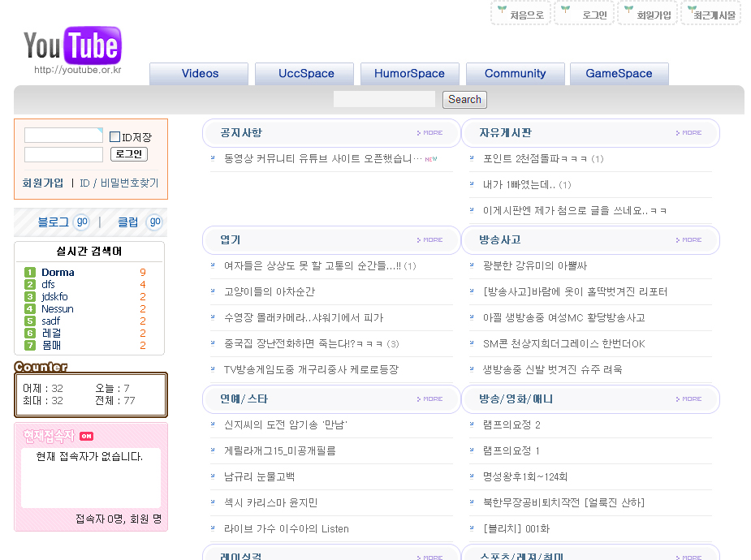Toggle the ID저장 checkbox
The width and height of the screenshot is (751, 560).
click(x=115, y=137)
